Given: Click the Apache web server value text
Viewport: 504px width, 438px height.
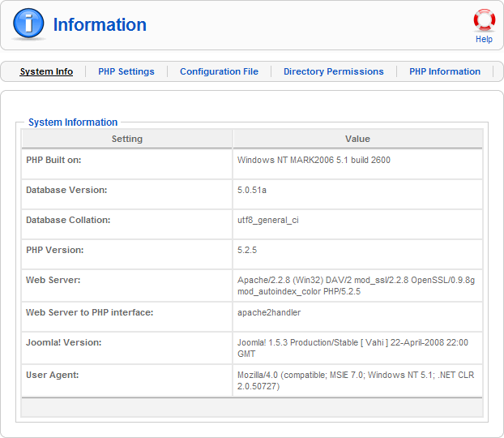Looking at the screenshot, I should tap(355, 285).
